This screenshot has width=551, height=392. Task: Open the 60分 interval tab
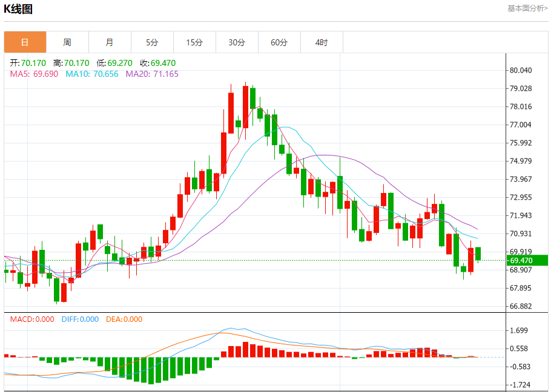279,42
